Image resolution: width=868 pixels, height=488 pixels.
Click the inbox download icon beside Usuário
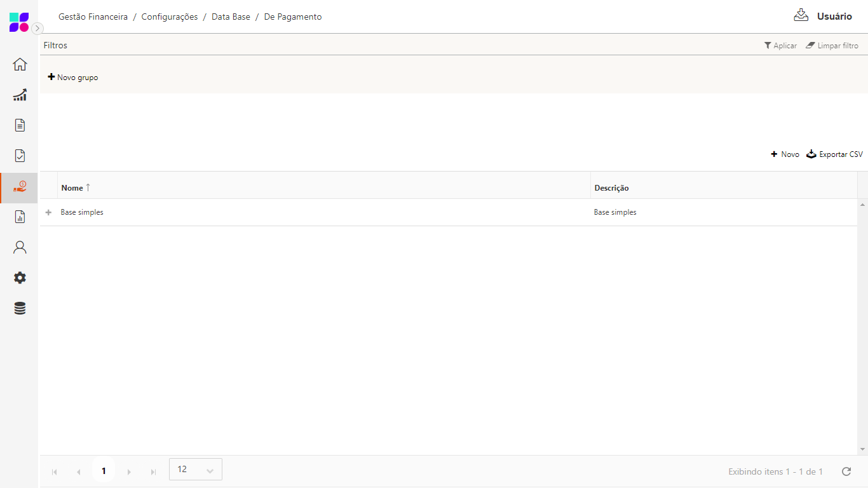pos(801,15)
